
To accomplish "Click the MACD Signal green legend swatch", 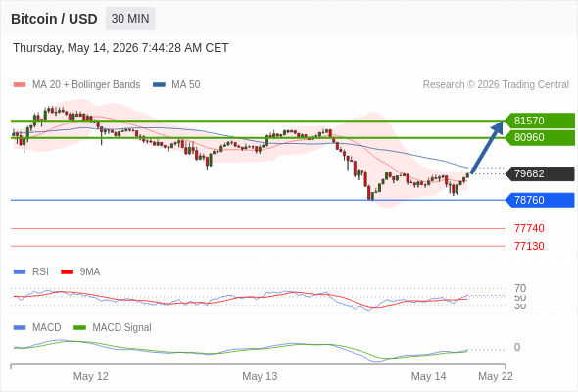I will [x=79, y=327].
